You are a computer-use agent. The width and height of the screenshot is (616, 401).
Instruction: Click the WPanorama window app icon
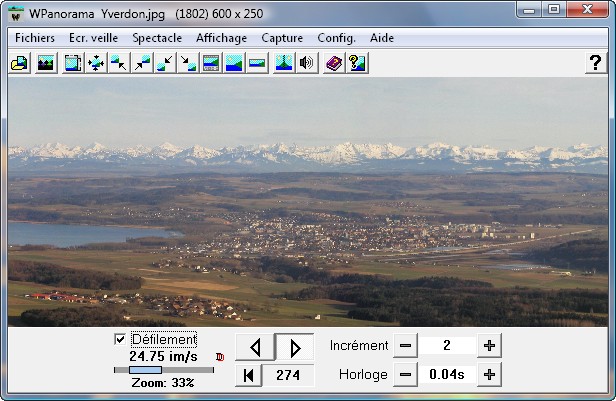tap(16, 14)
